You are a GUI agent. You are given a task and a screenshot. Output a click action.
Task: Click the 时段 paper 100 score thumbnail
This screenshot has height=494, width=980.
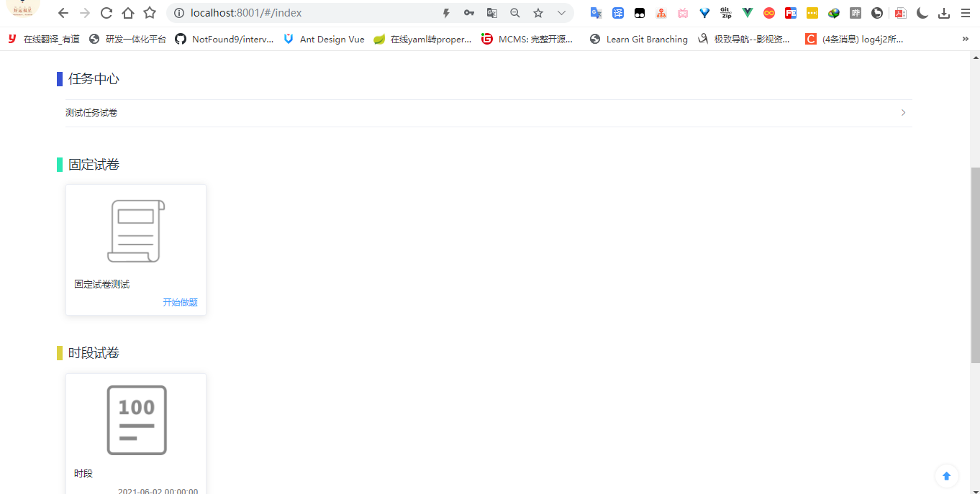[137, 420]
